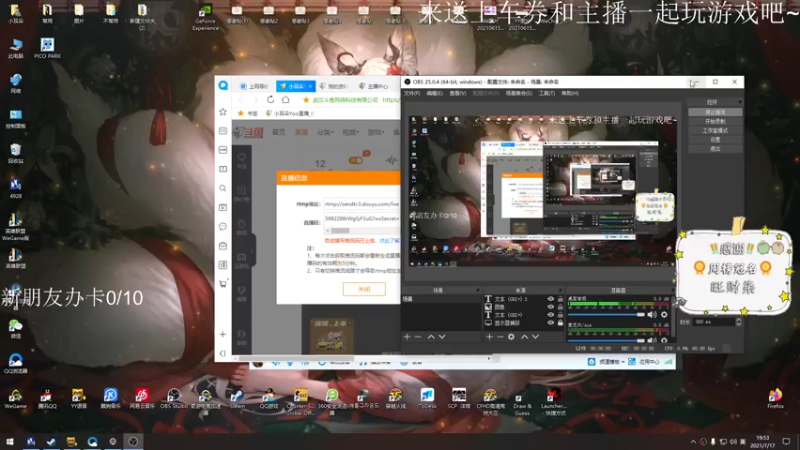The image size is (800, 450).
Task: Click 开始录制 button in OBS controls
Action: coord(715,121)
